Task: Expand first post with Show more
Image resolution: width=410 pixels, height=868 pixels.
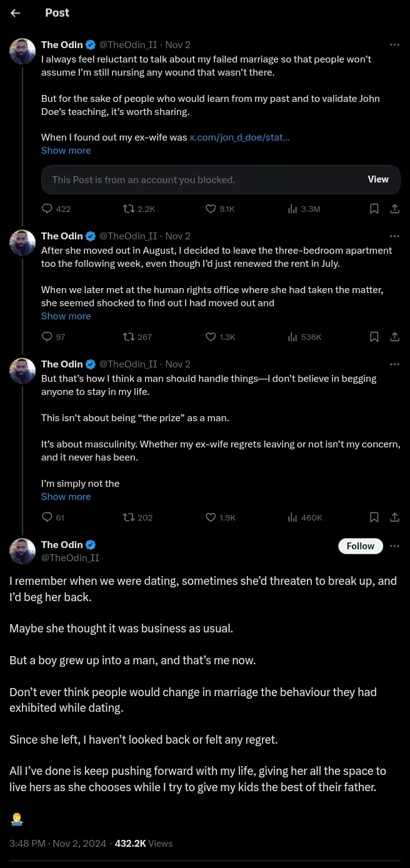Action: tap(66, 151)
